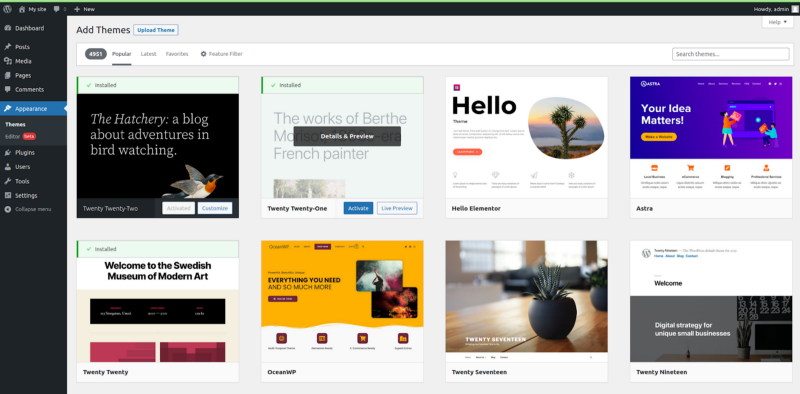Click the Twenty Twenty theme name
This screenshot has height=394, width=800.
coord(106,372)
